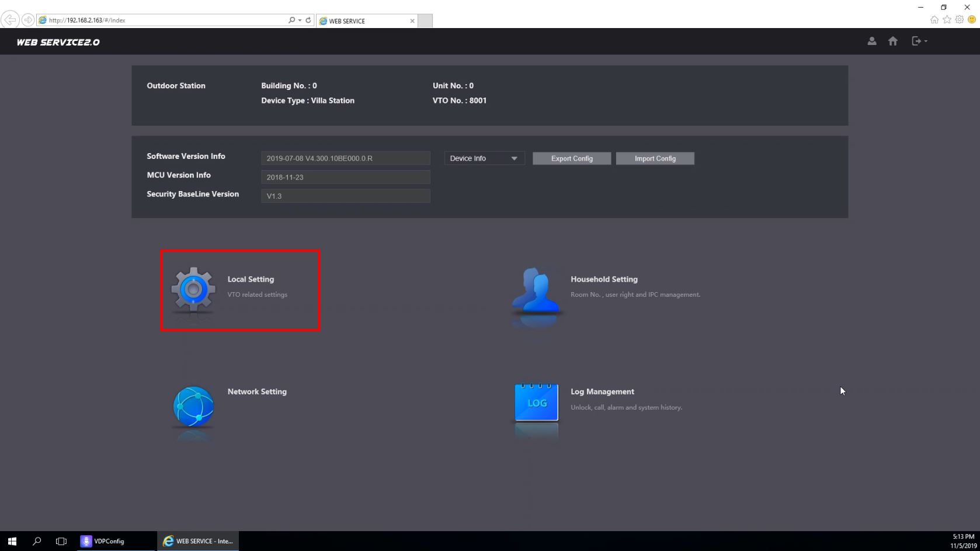Click the Software Version Info field
The height and width of the screenshot is (551, 980).
345,158
